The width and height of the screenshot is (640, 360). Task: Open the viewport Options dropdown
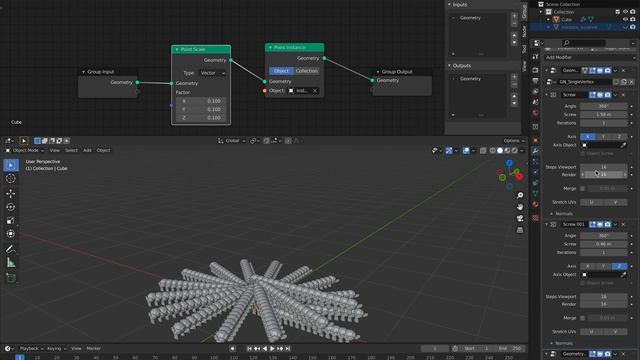(x=513, y=141)
